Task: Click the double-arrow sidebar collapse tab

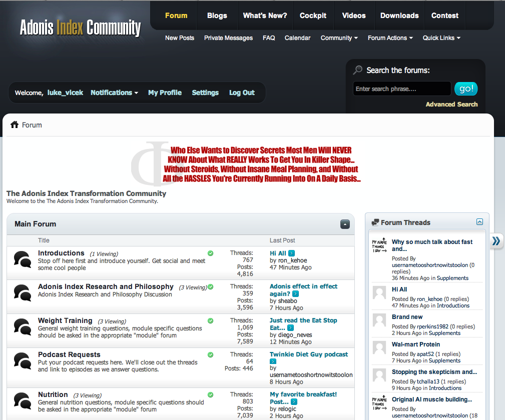Action: (x=496, y=241)
